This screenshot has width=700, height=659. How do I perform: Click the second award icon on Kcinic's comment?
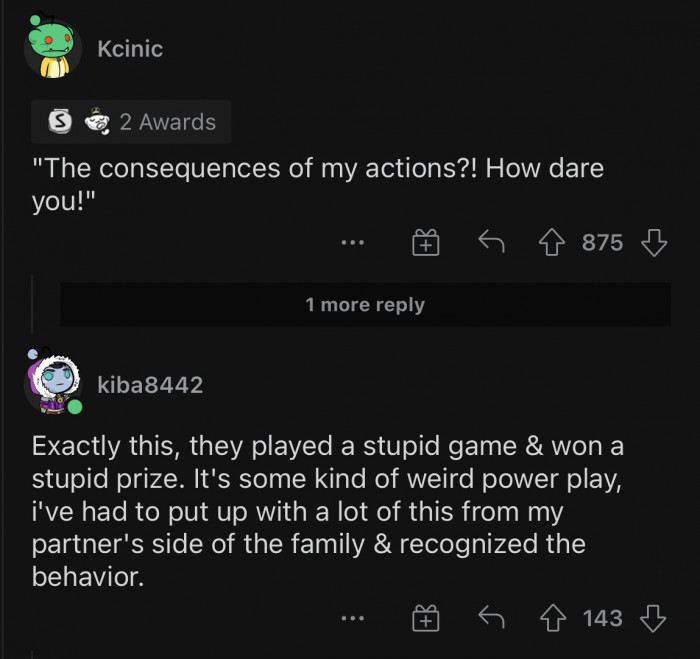pos(96,122)
